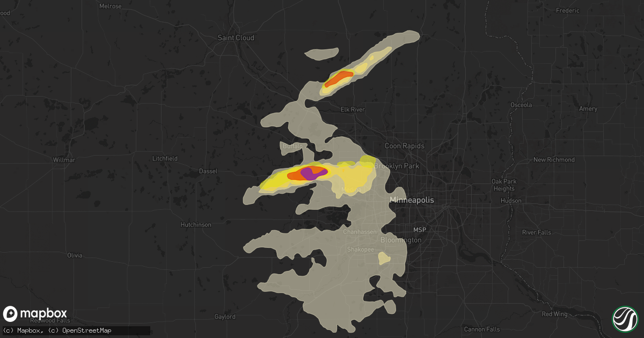Click the Minneapolis city label
The image size is (644, 338).
coord(412,200)
